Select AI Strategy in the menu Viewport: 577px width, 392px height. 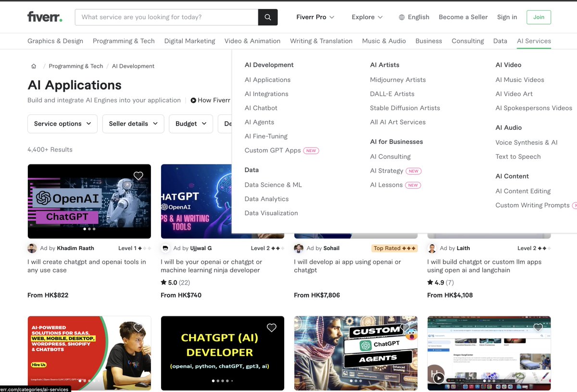387,171
